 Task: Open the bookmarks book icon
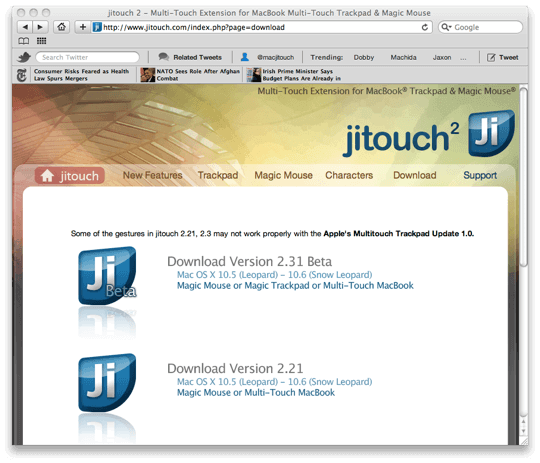[x=23, y=41]
